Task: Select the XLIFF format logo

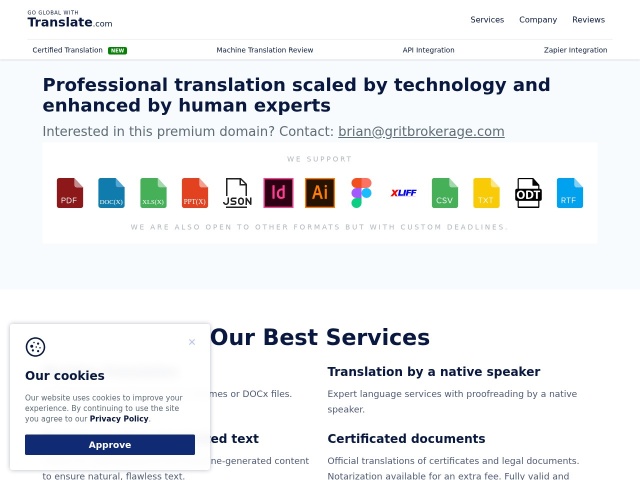Action: pyautogui.click(x=404, y=193)
